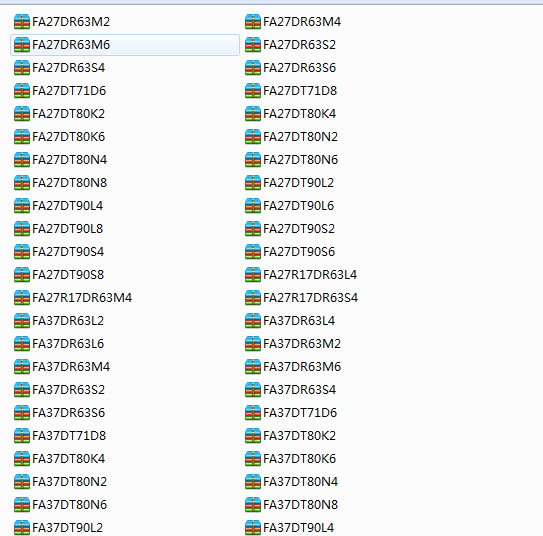Click the archive icon of FA27DT90S6
The image size is (543, 536).
253,252
